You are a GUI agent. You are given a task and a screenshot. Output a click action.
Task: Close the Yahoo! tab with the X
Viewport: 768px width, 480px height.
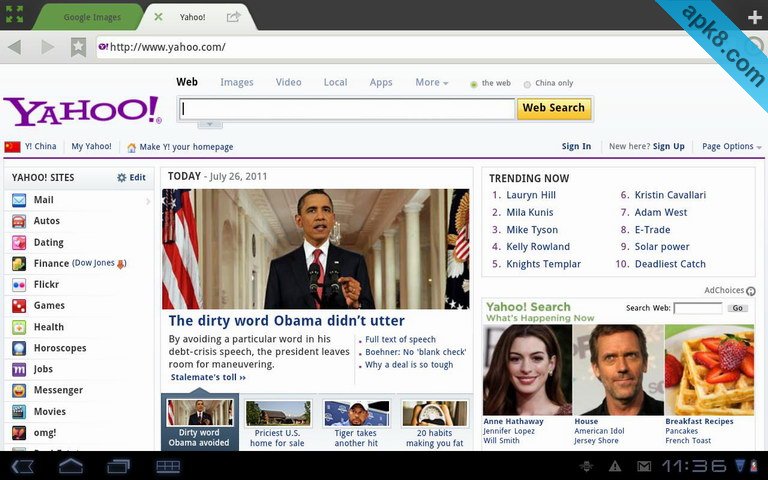coord(158,17)
